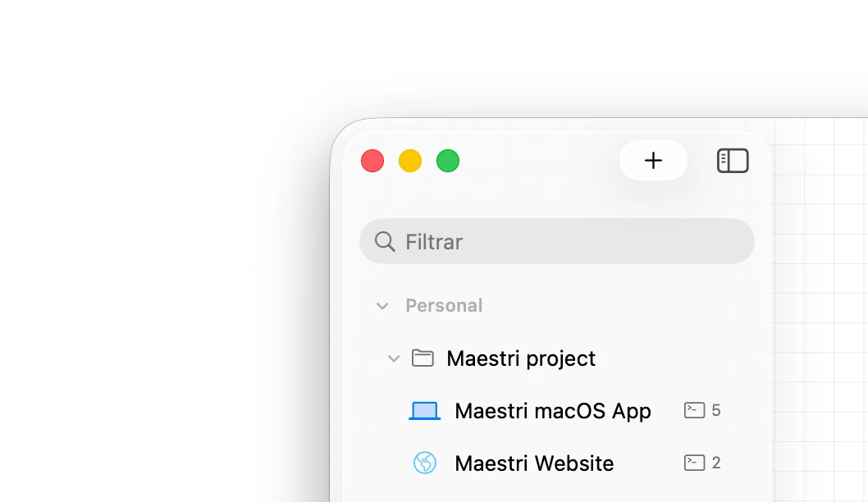Image resolution: width=868 pixels, height=502 pixels.
Task: Click the Maestri project folder icon
Action: pos(423,358)
